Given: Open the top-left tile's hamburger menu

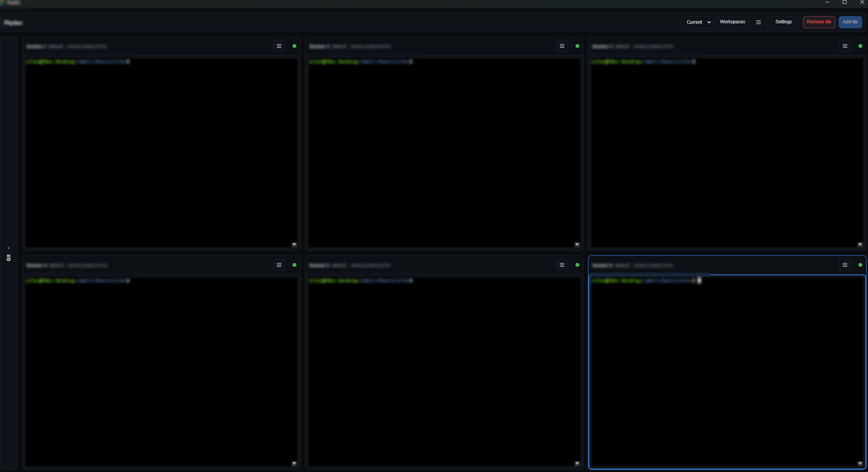Looking at the screenshot, I should pos(279,46).
